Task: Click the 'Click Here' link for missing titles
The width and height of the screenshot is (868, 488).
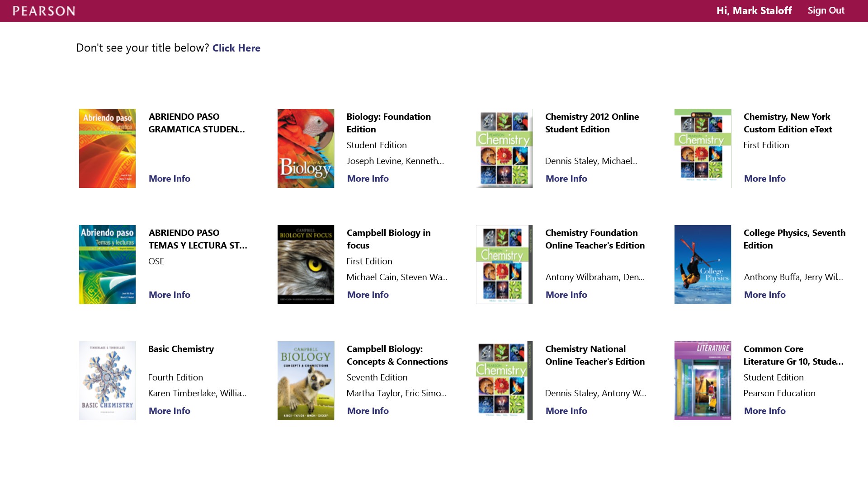Action: (x=236, y=48)
